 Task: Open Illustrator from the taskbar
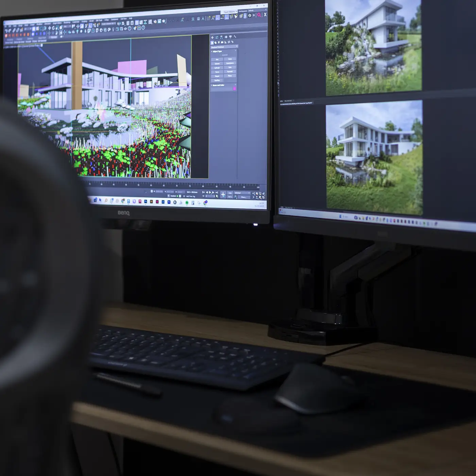click(151, 202)
